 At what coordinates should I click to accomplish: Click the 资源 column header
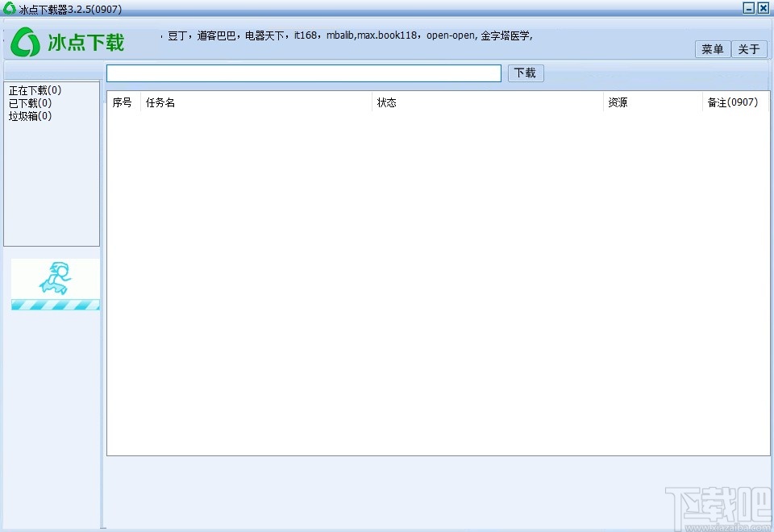pos(652,102)
